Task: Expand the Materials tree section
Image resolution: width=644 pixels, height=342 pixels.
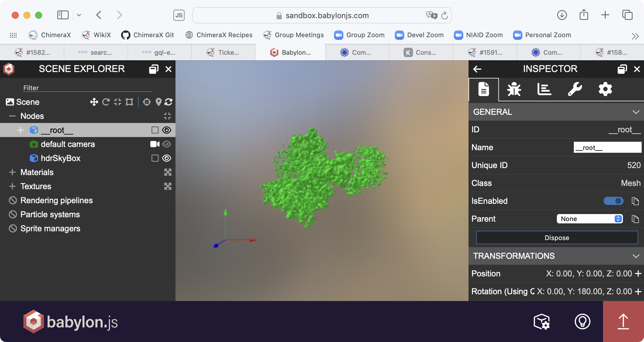Action: pos(12,172)
